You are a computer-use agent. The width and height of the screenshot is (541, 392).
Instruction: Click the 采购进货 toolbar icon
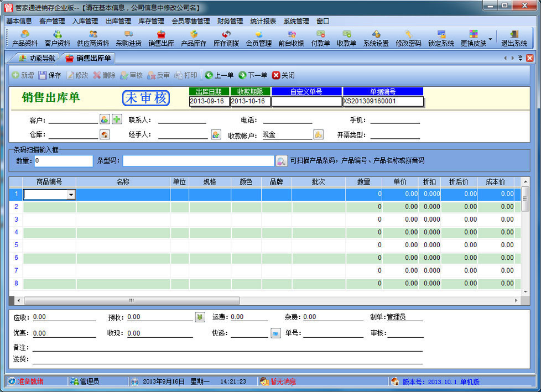tap(128, 38)
